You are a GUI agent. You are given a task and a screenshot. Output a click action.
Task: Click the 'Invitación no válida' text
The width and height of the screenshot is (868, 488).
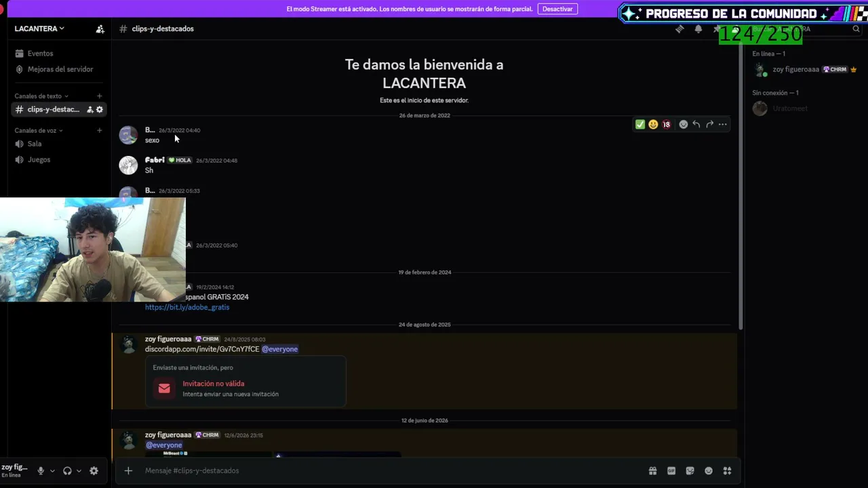point(213,384)
